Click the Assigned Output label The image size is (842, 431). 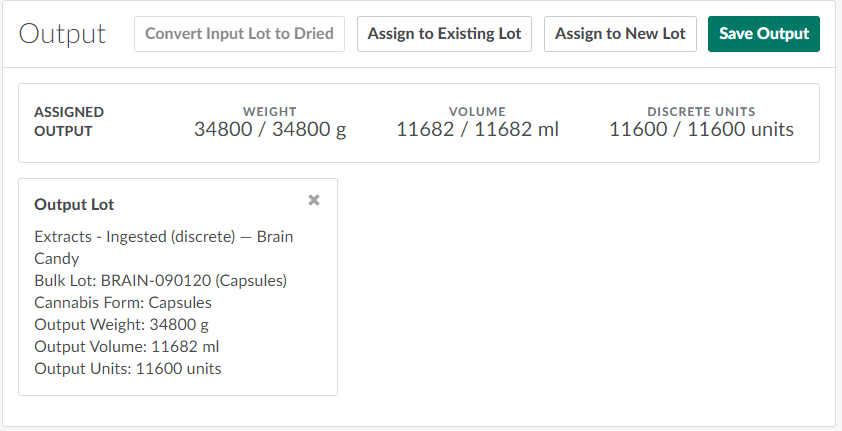[x=69, y=121]
